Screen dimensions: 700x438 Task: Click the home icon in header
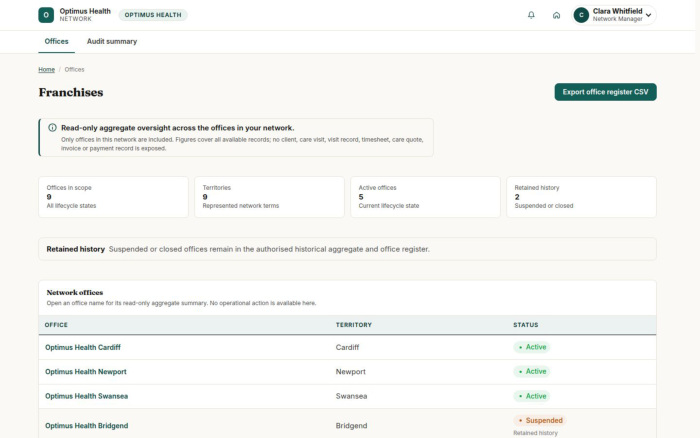pos(556,15)
